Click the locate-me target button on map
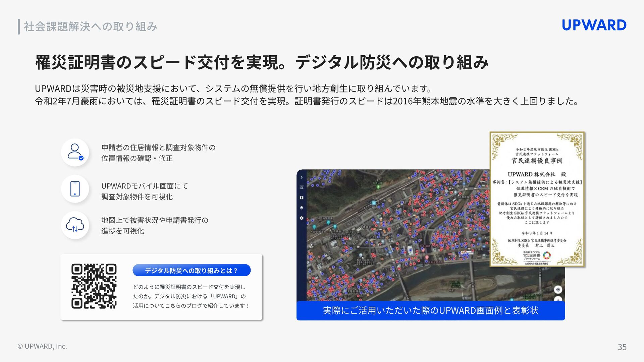Image resolution: width=644 pixels, height=362 pixels. pos(558,290)
